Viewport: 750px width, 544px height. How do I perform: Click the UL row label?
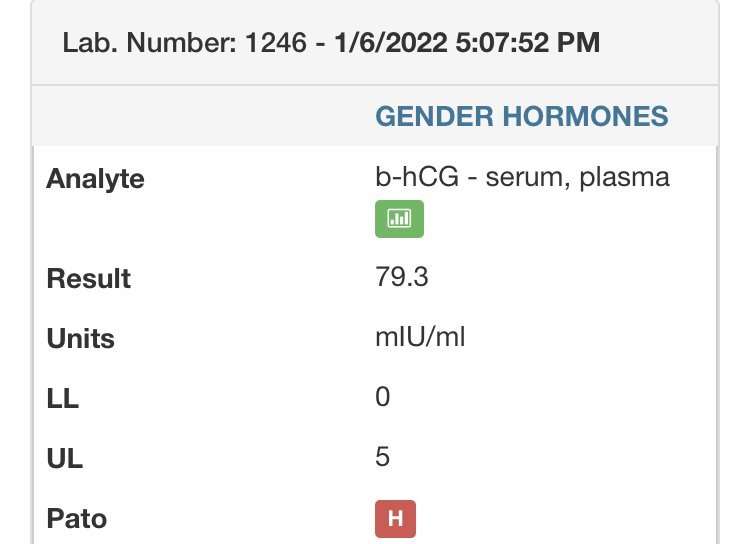coord(64,458)
